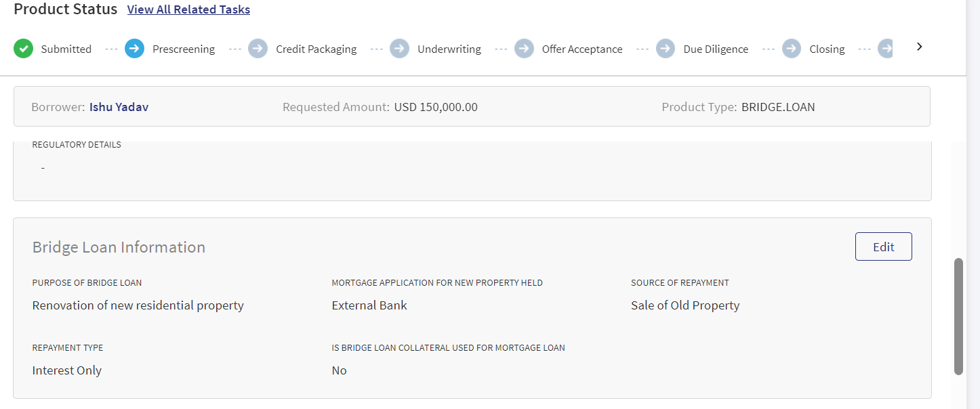980x409 pixels.
Task: Select the Offer Acceptance stage label
Action: point(582,49)
